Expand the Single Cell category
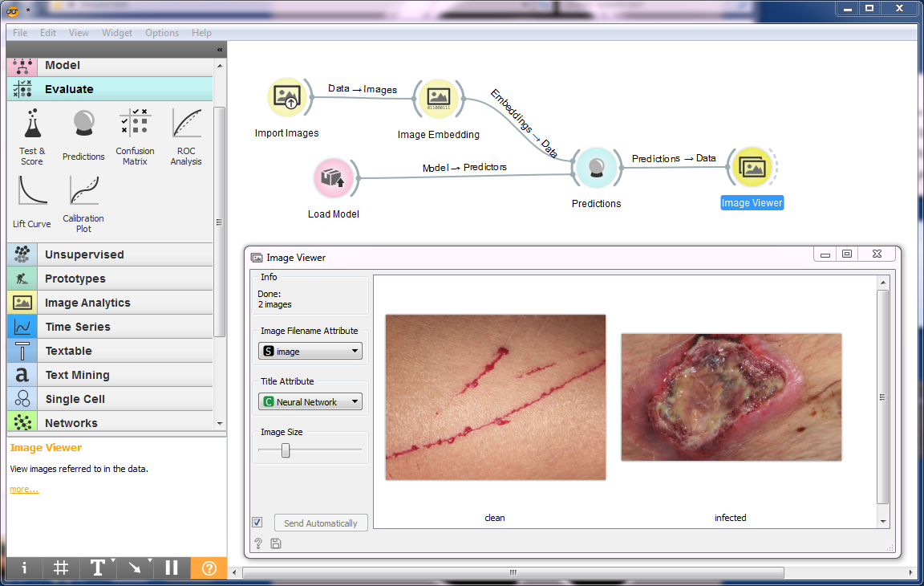The height and width of the screenshot is (586, 924). point(110,399)
